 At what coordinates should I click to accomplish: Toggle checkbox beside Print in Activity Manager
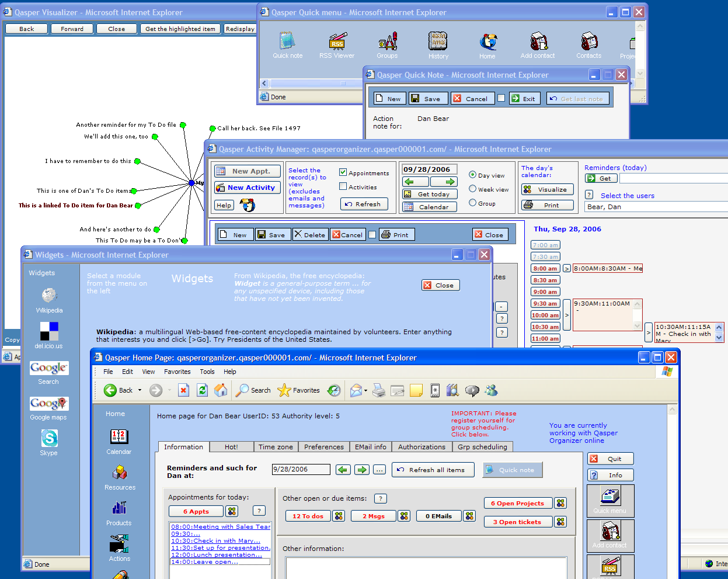(x=372, y=235)
